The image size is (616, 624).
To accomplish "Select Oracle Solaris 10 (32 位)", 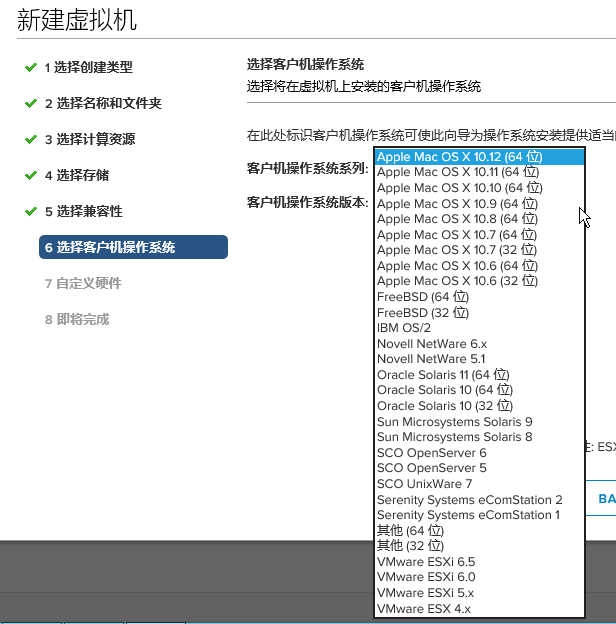I will 480,406.
